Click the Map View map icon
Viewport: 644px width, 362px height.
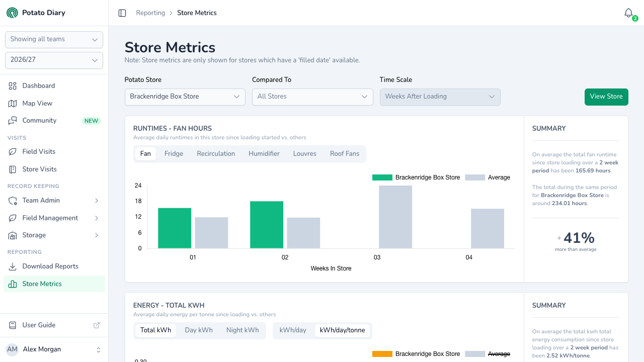point(13,104)
